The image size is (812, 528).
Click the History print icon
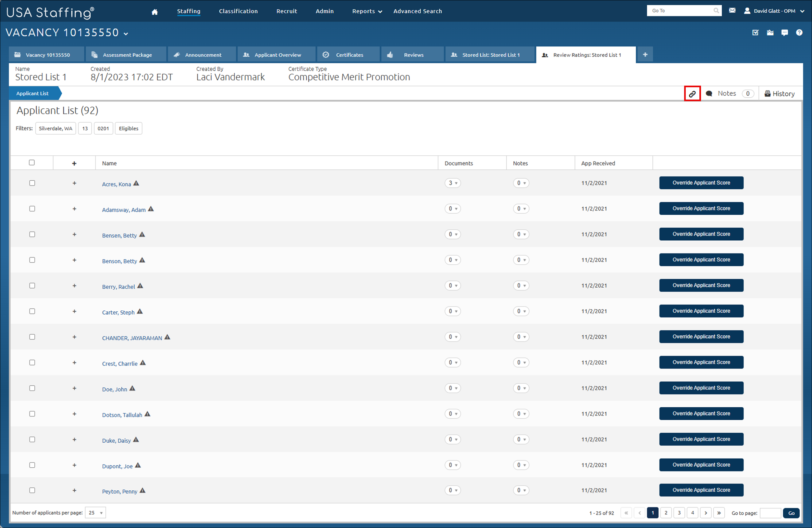767,94
